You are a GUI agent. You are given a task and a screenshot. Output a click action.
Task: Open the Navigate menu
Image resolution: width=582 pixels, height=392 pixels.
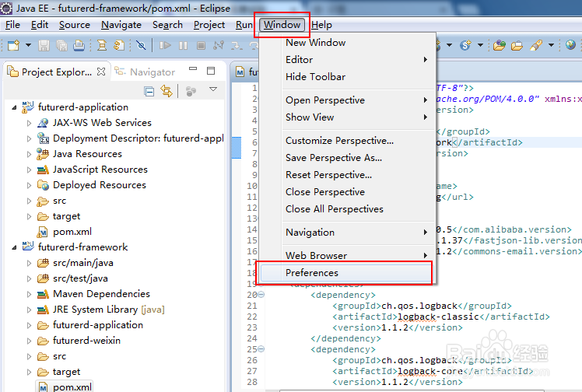click(121, 25)
